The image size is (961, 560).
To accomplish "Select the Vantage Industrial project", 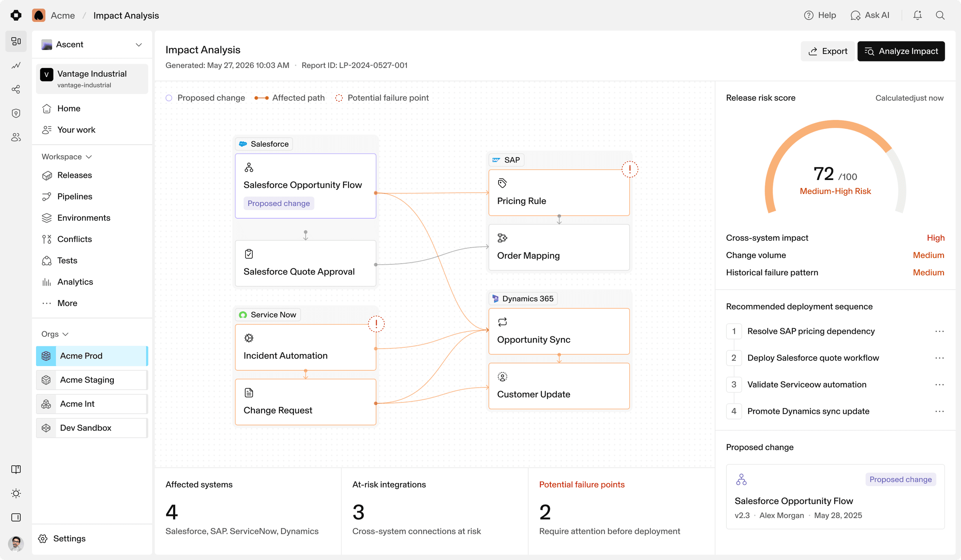I will point(92,79).
